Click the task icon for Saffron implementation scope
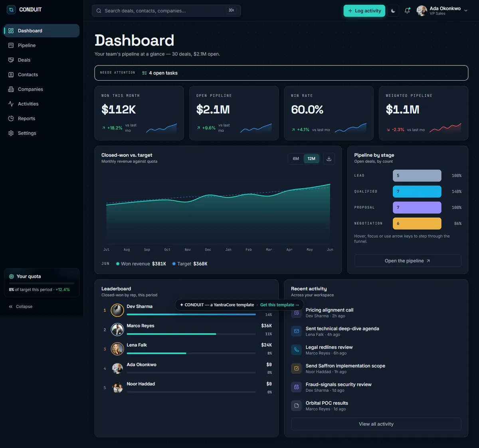 tap(297, 369)
